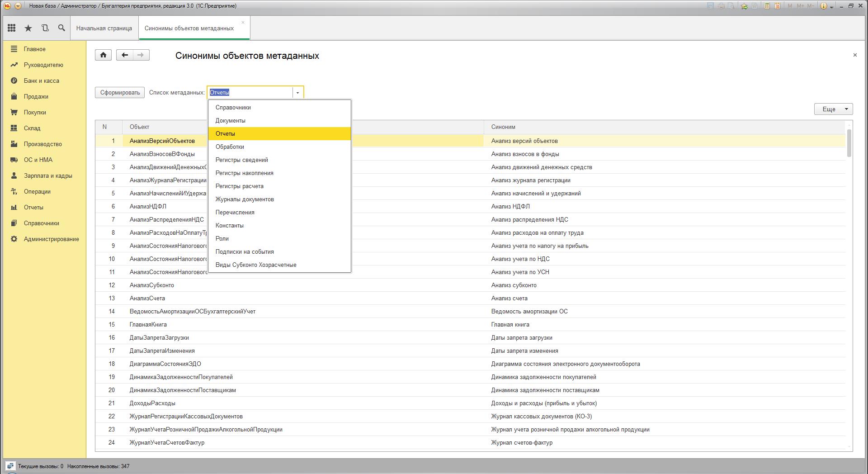Screen dimensions: 868x474
Task: Open the Справочники section in sidebar
Action: tap(45, 223)
